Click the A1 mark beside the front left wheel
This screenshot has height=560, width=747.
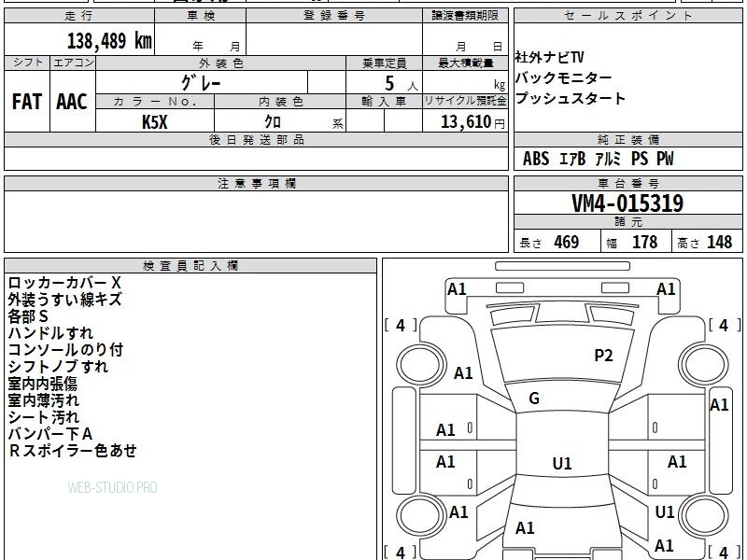(463, 372)
